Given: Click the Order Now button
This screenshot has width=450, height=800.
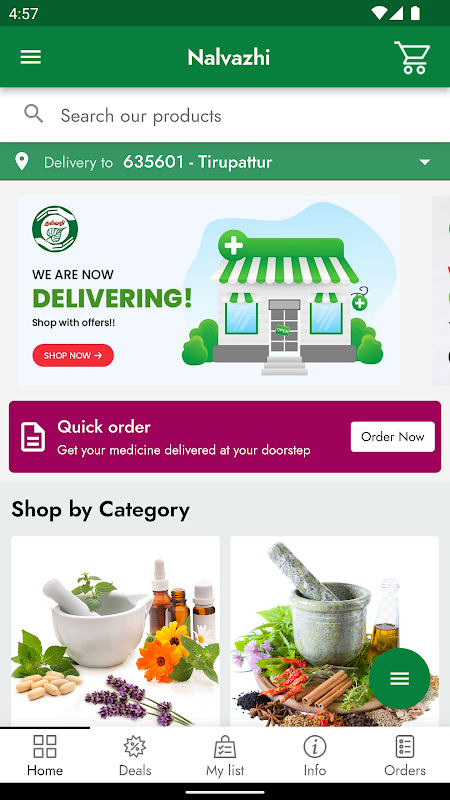Looking at the screenshot, I should [393, 437].
